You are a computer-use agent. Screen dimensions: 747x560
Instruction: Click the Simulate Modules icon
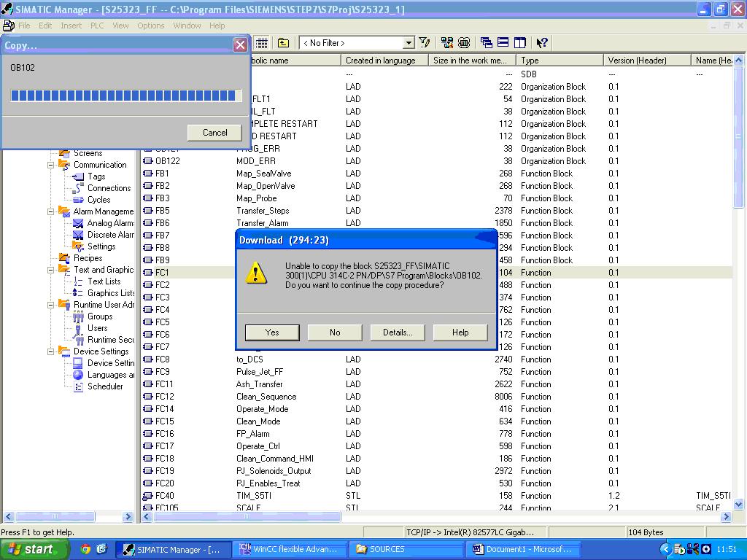click(464, 43)
